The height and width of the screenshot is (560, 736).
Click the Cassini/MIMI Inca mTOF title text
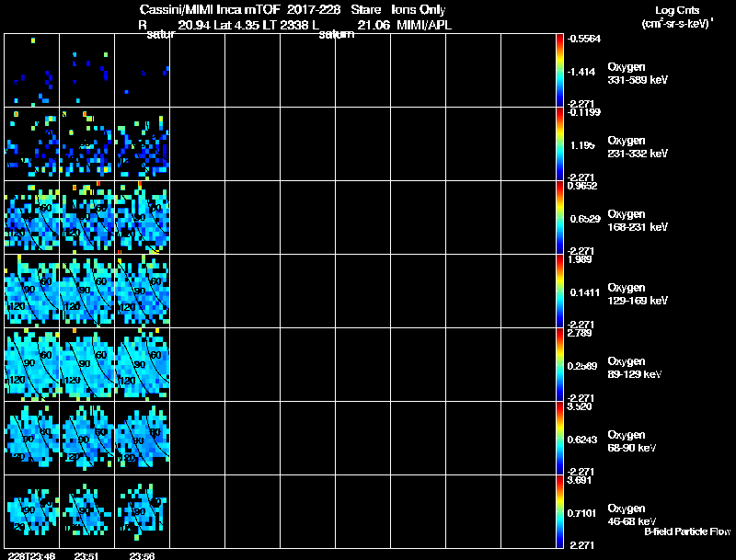pos(210,9)
